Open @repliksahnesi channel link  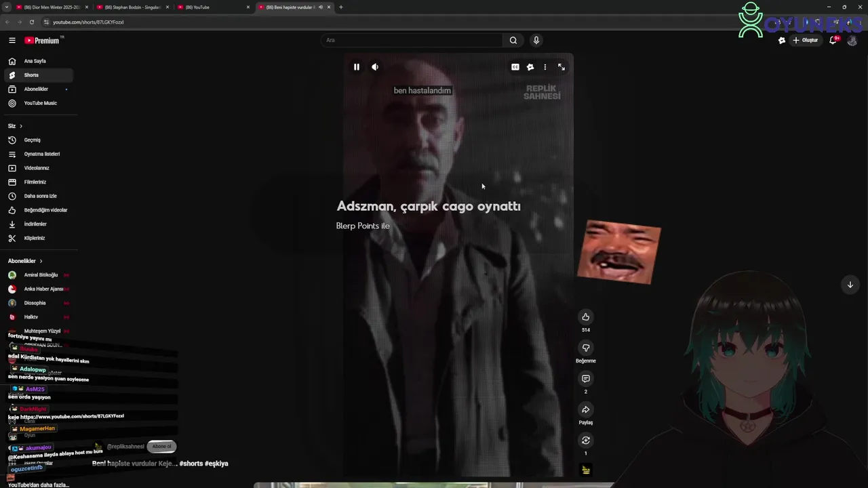pyautogui.click(x=125, y=447)
